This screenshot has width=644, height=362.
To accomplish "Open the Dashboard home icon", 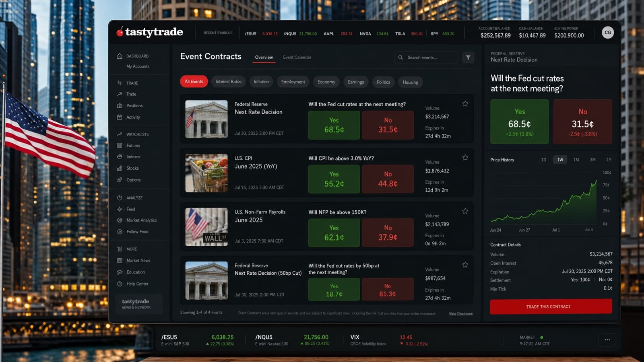I will (x=120, y=56).
